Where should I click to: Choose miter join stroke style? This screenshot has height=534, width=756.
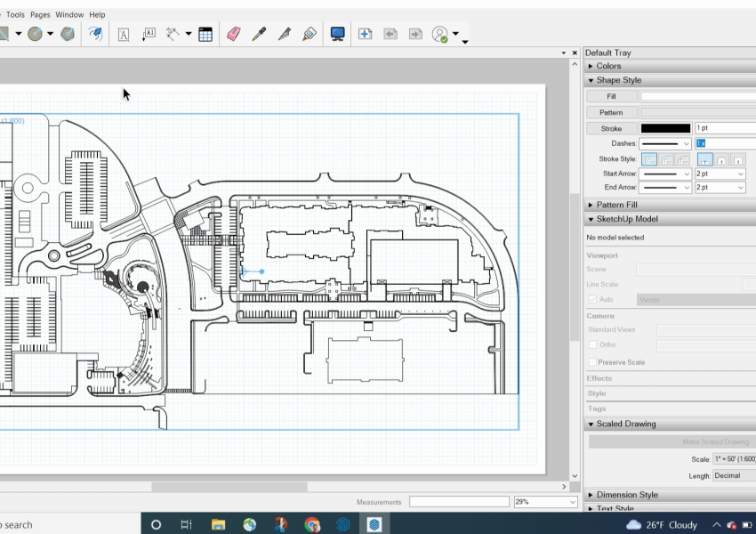point(649,159)
